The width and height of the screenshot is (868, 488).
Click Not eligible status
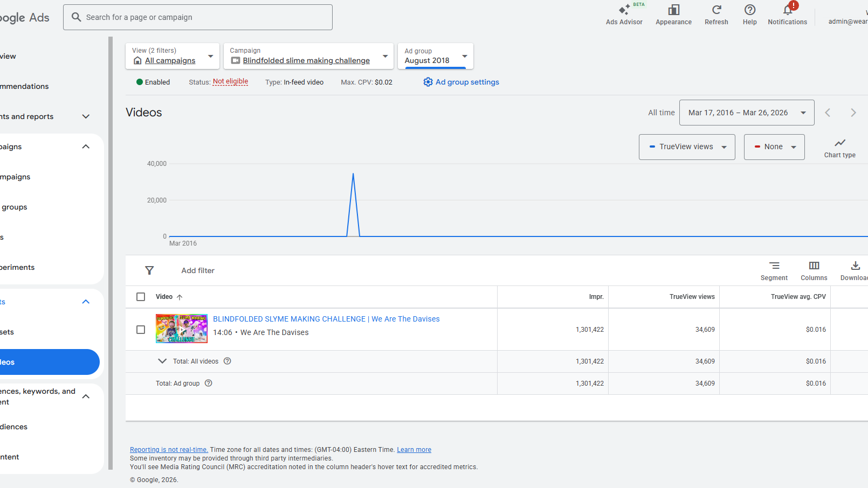pos(230,82)
